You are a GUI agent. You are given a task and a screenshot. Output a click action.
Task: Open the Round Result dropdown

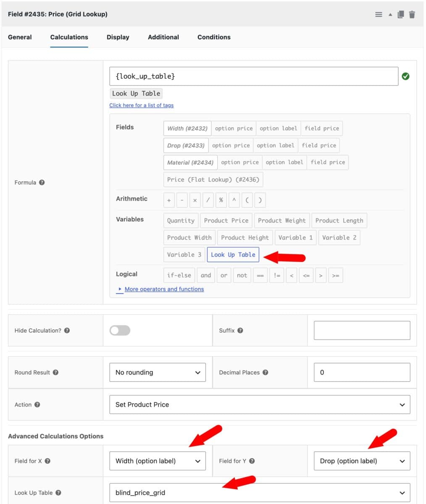[158, 373]
